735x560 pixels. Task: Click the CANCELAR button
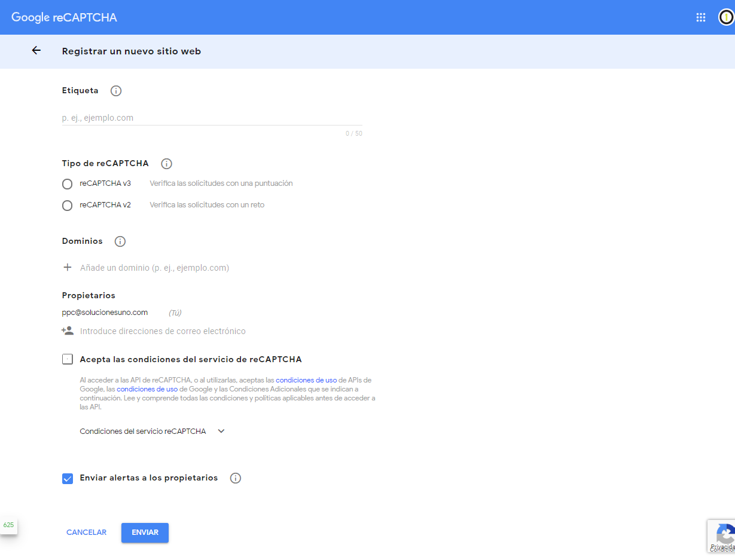pyautogui.click(x=87, y=533)
